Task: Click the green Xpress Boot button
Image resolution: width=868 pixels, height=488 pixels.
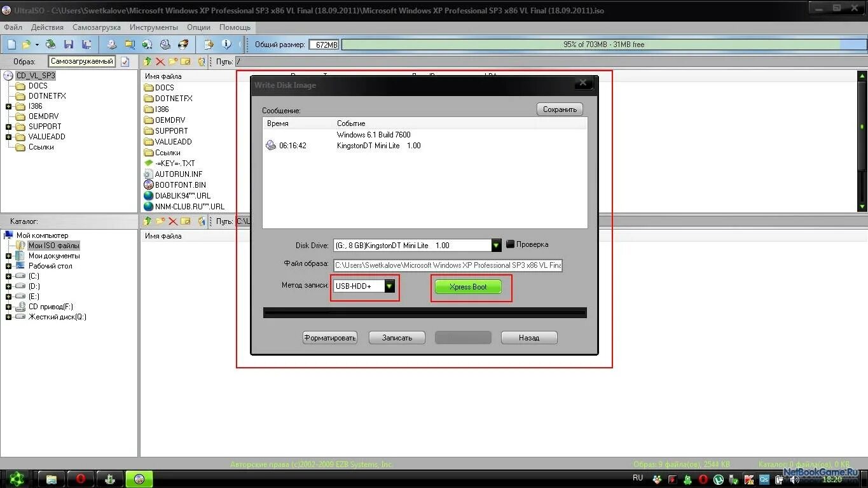Action: pyautogui.click(x=468, y=287)
